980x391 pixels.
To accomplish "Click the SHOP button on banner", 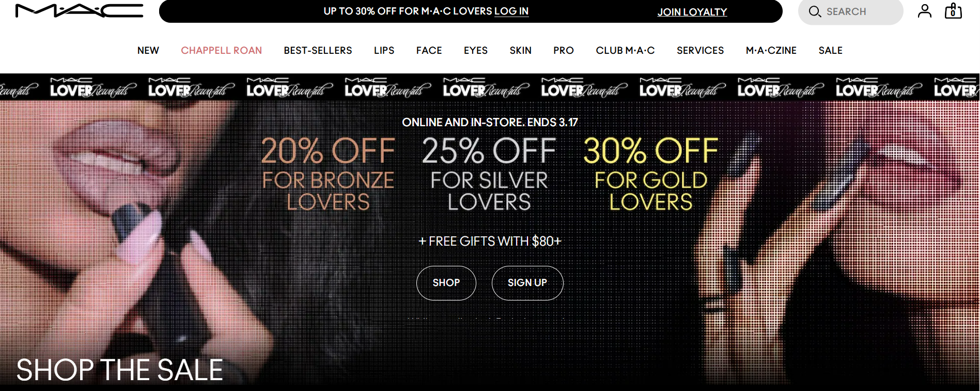I will click(x=446, y=283).
